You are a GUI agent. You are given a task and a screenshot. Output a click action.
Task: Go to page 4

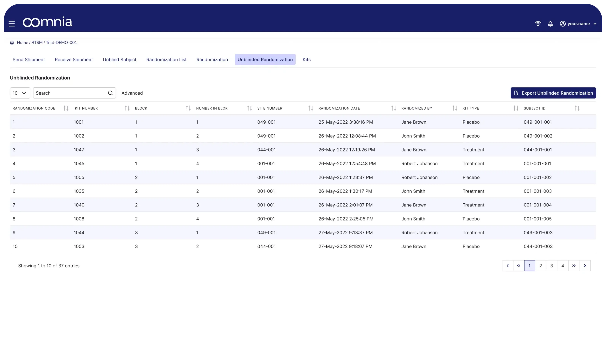tap(563, 266)
